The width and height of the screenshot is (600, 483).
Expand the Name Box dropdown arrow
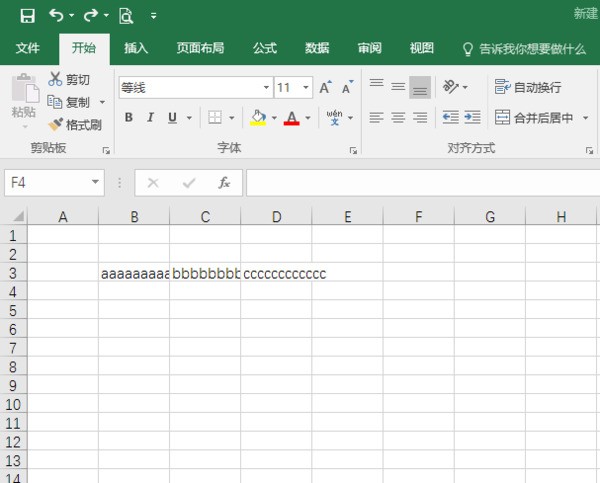(96, 183)
